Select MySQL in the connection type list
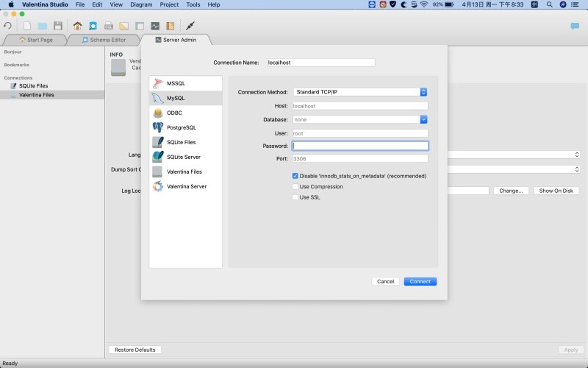 click(186, 98)
